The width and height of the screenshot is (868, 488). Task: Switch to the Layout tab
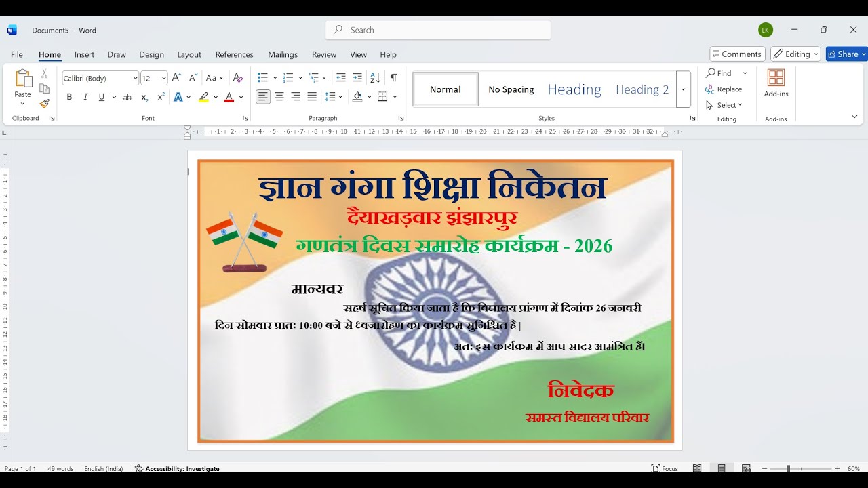pos(189,54)
